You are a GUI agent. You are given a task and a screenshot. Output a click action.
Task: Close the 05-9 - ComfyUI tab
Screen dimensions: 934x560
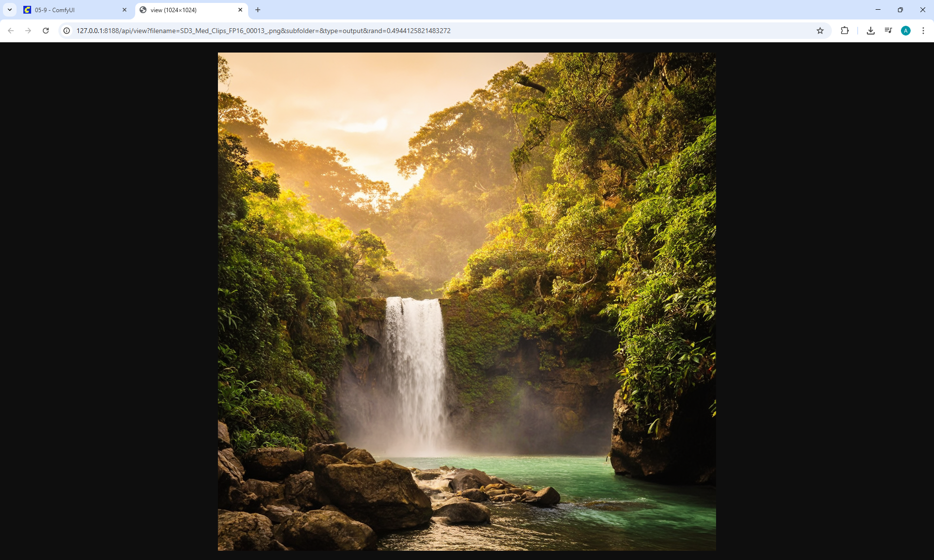click(x=125, y=10)
